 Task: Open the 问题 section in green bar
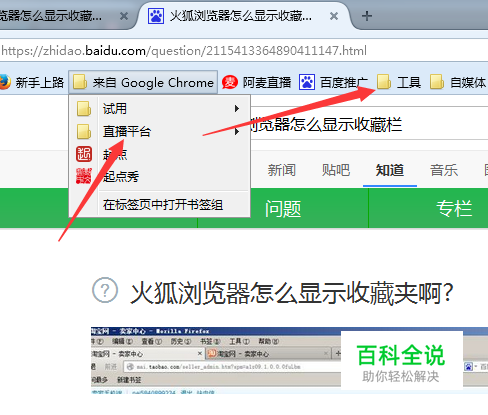coord(283,209)
